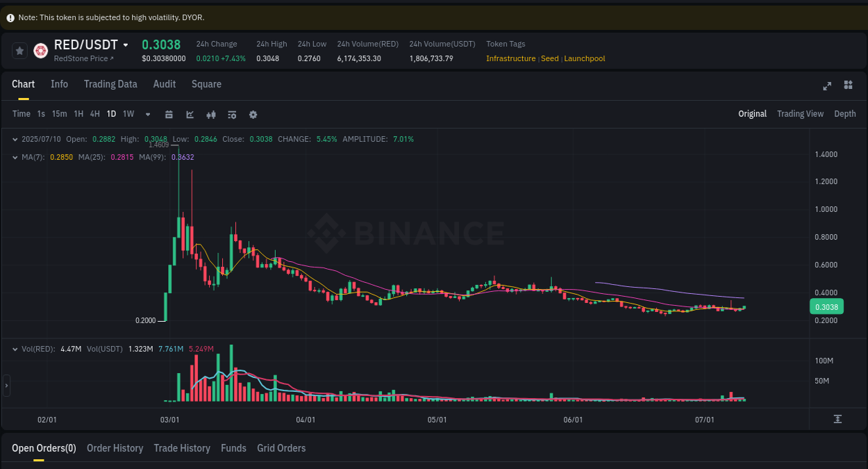Open the layout widgets icon
This screenshot has height=469, width=868.
pos(848,85)
